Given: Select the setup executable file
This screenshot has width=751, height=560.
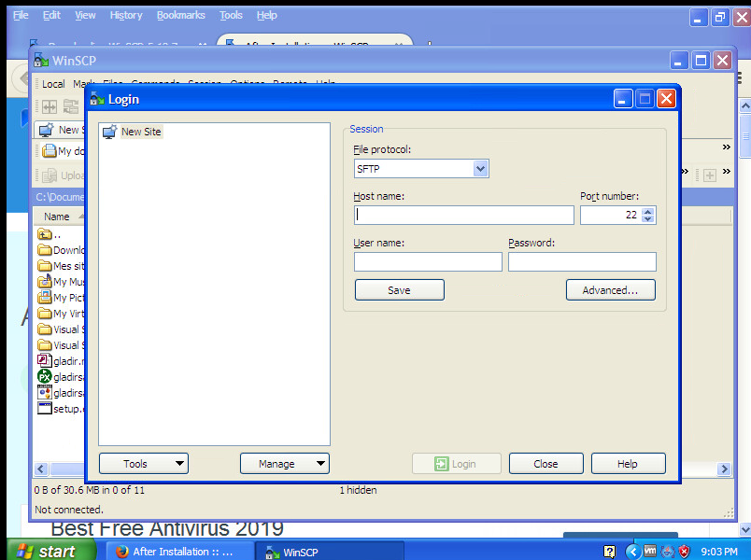Looking at the screenshot, I should click(x=61, y=408).
